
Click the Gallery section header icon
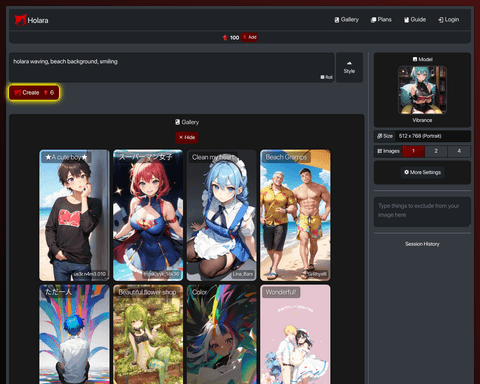click(x=177, y=122)
